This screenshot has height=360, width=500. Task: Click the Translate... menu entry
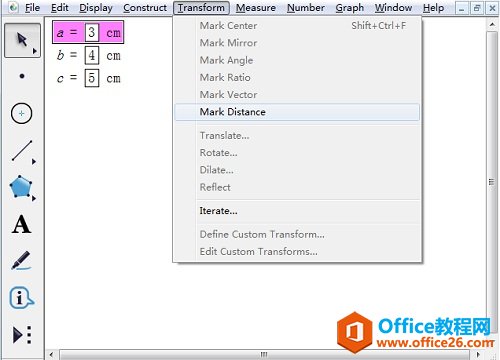(x=297, y=136)
